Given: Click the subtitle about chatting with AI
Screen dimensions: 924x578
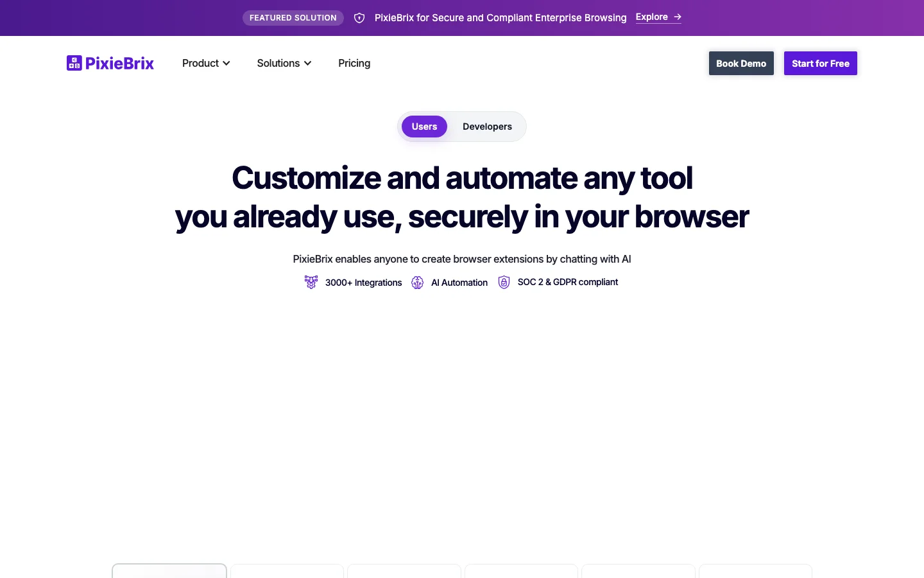Looking at the screenshot, I should pyautogui.click(x=462, y=259).
